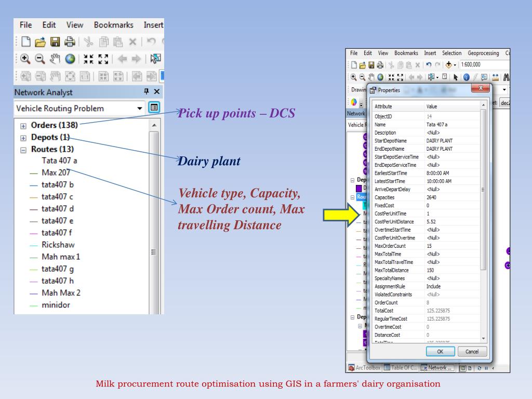
Task: Click the MaxOrderCount value 15
Action: point(429,246)
